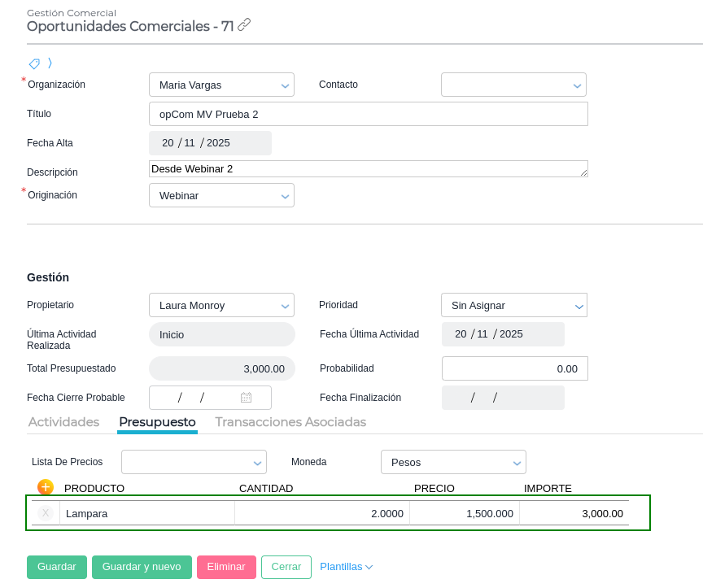Click into the Título text field
This screenshot has width=703, height=588.
click(368, 114)
